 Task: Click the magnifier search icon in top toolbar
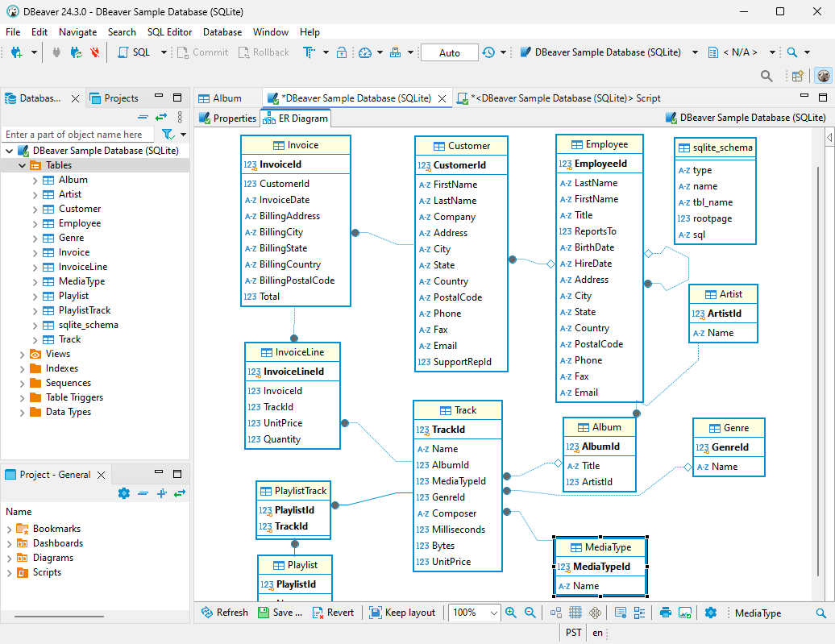[791, 52]
